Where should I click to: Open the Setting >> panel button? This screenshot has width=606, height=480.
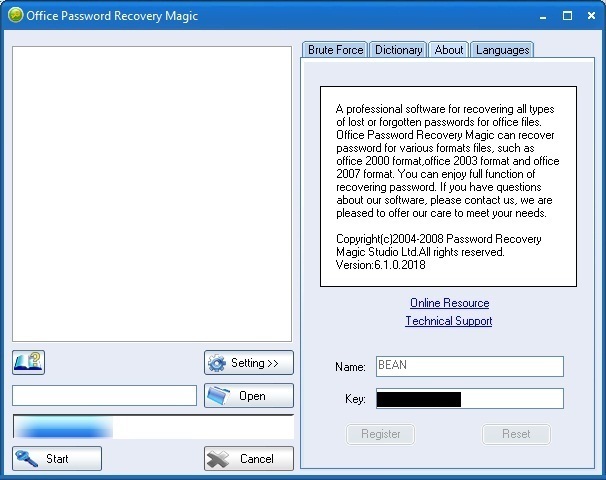[249, 363]
